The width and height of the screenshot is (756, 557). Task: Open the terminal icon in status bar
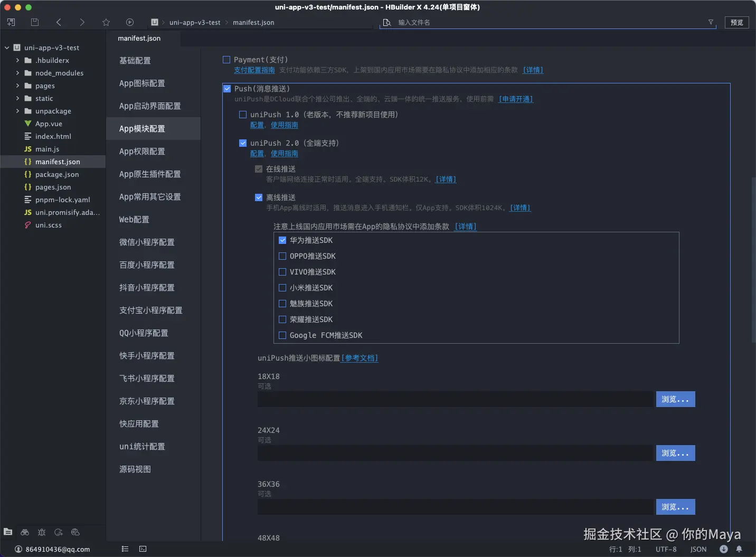[x=143, y=549]
